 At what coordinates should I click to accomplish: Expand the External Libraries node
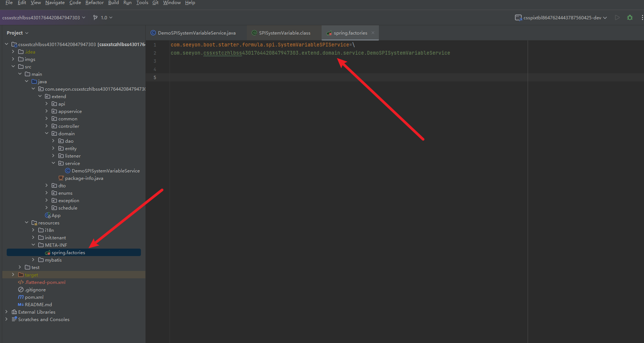pos(6,312)
